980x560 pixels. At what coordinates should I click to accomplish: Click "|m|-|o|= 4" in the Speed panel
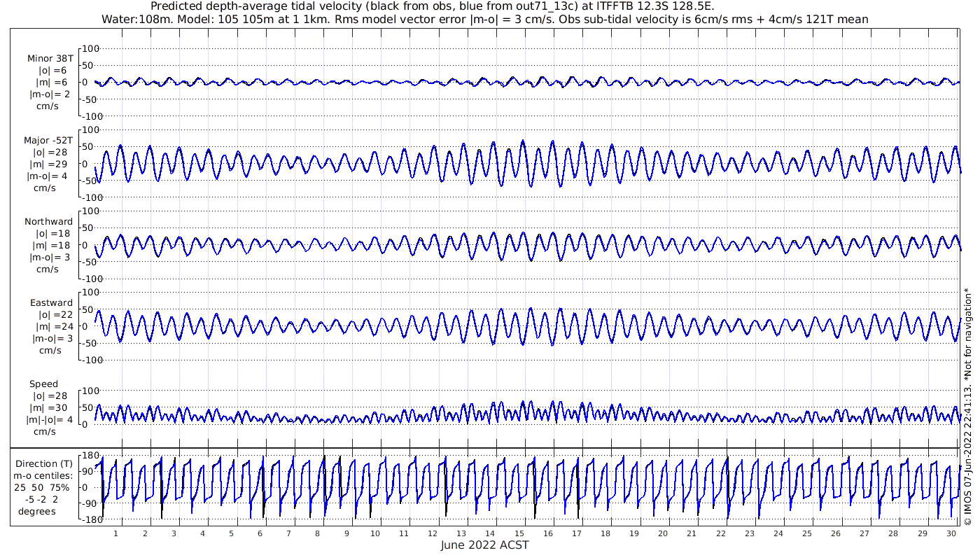pos(49,420)
